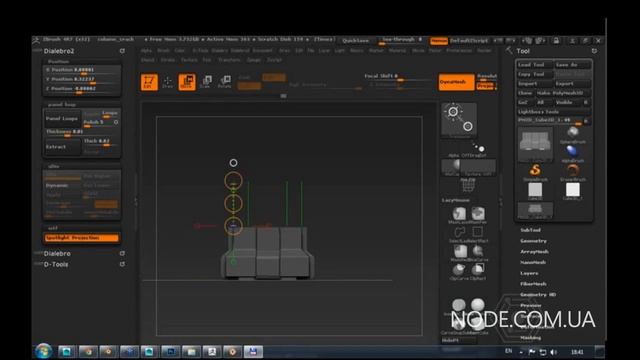640x360 pixels.
Task: Select the SliceCurve brush icon
Action: 478,252
